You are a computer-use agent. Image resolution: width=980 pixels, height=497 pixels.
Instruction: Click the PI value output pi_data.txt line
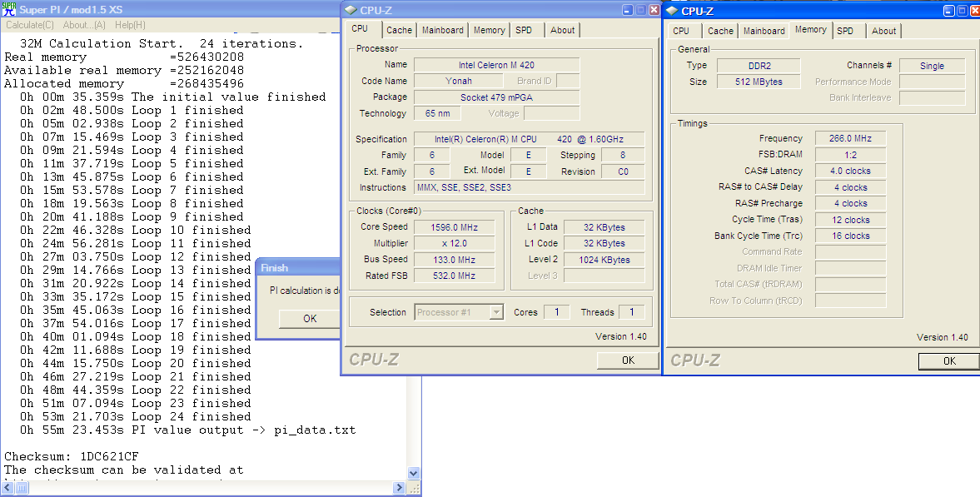click(187, 430)
